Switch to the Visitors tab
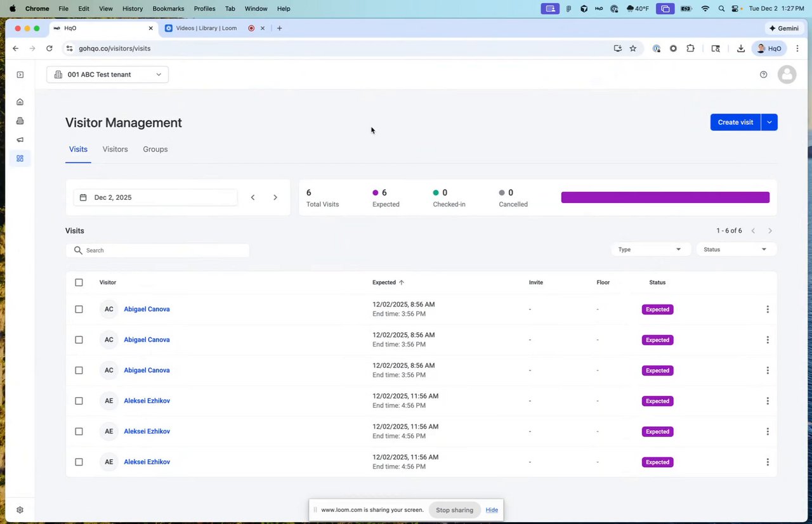This screenshot has width=812, height=524. 115,149
